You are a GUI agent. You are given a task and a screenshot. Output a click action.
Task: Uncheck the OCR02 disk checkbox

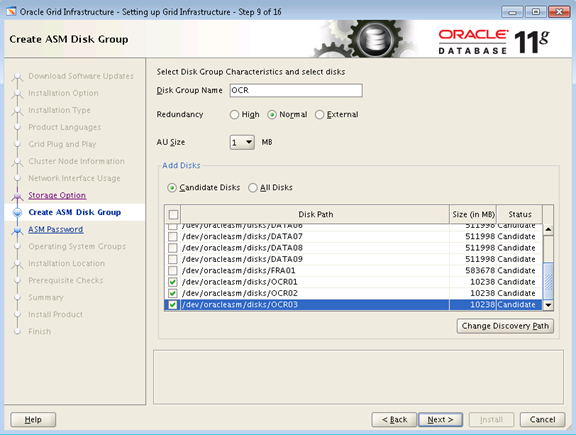click(173, 293)
